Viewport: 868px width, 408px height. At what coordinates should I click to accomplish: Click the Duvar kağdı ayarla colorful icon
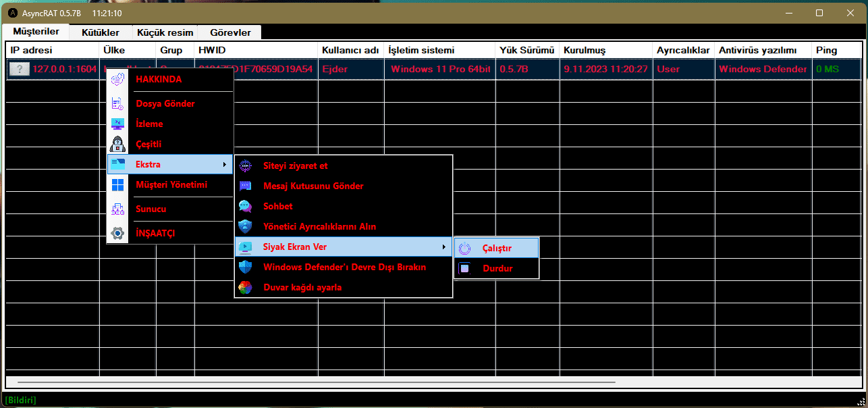click(245, 287)
